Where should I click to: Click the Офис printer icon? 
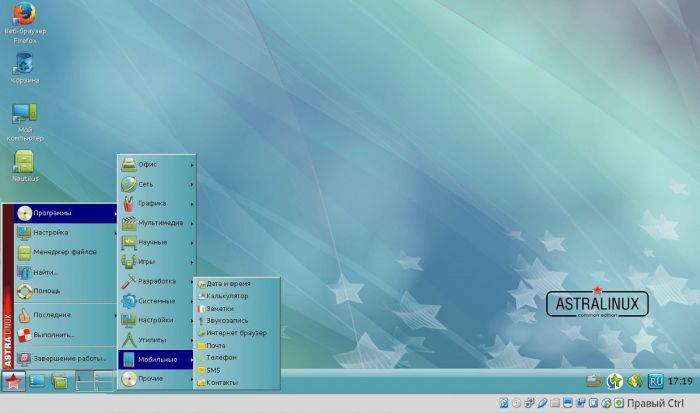coord(129,164)
